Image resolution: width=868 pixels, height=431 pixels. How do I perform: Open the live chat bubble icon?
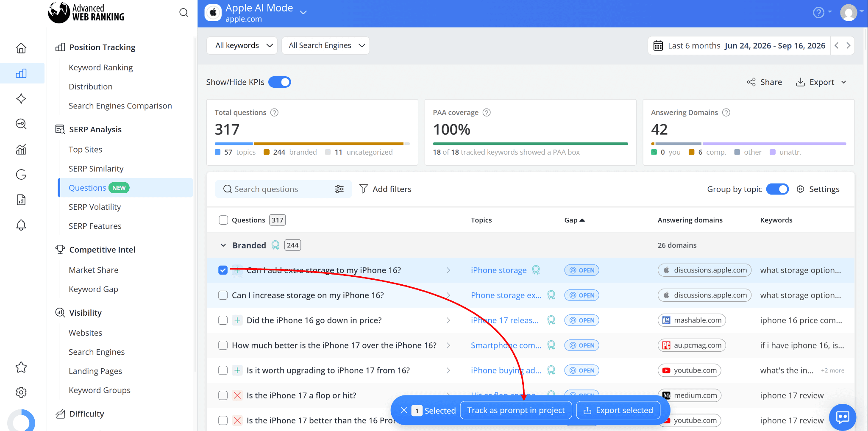[843, 417]
